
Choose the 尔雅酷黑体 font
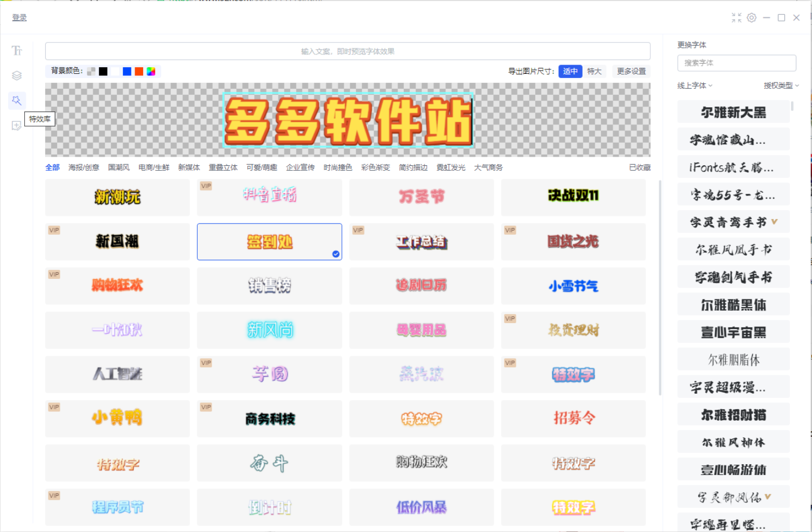733,305
